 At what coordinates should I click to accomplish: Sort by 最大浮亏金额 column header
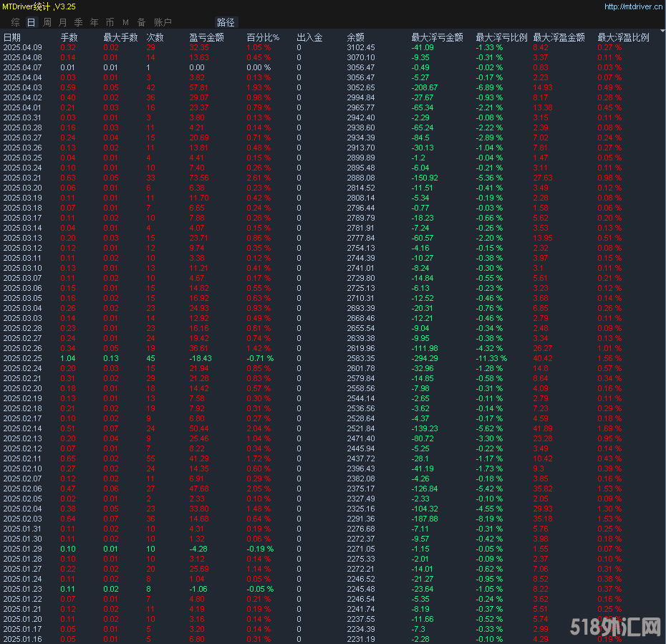(437, 37)
